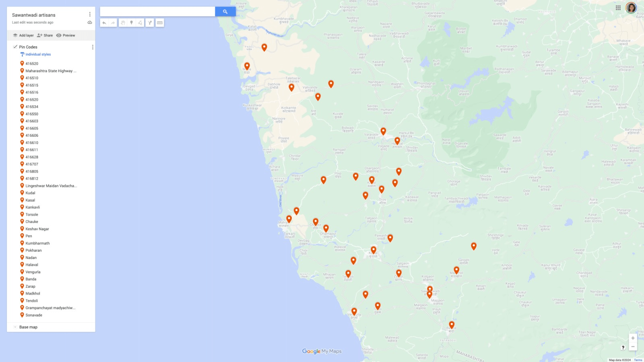The image size is (644, 362).
Task: Click the pin icon beside Vengurla
Action: (22, 272)
